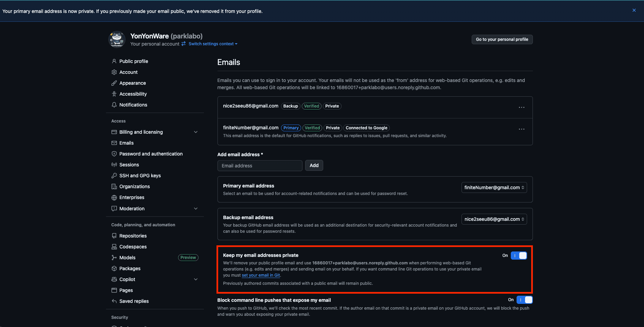Screen dimensions: 644x327
Task: Click the Codespaces icon in sidebar
Action: click(114, 247)
